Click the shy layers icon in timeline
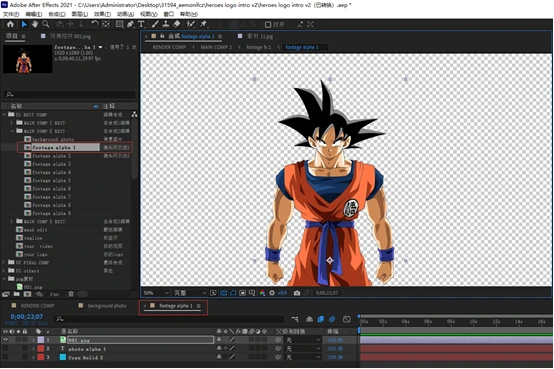Screen dimensions: 554x369 point(309,319)
